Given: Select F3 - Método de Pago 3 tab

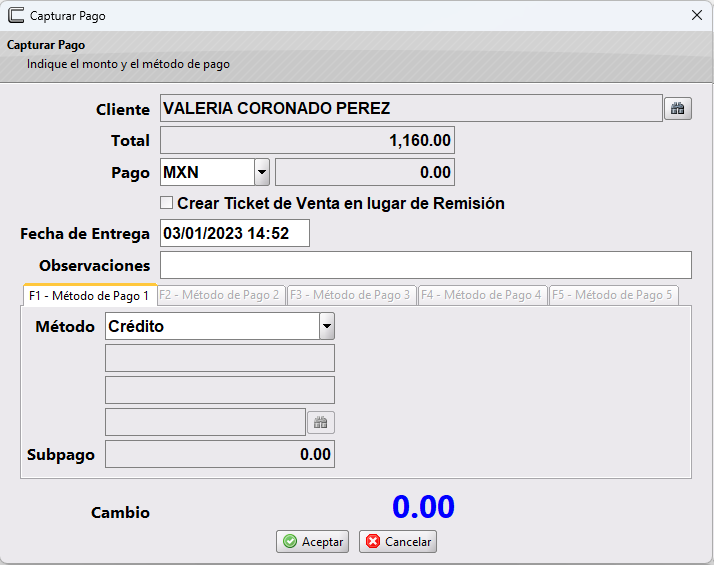Looking at the screenshot, I should tap(351, 295).
